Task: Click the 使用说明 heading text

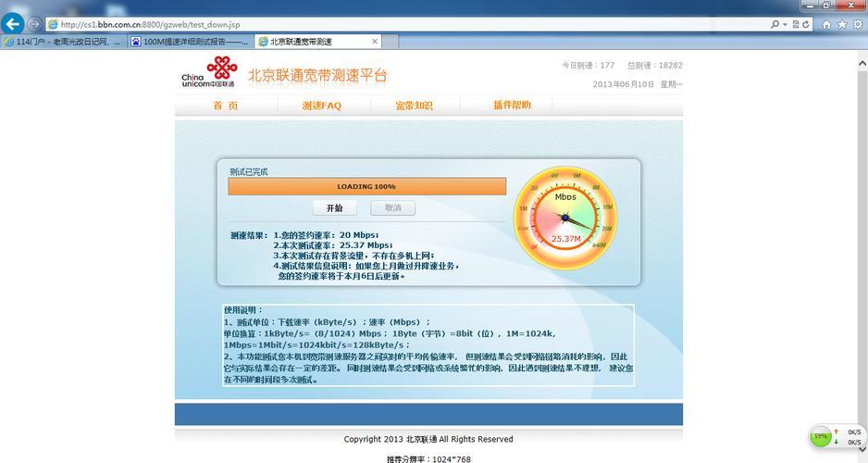Action: click(243, 309)
